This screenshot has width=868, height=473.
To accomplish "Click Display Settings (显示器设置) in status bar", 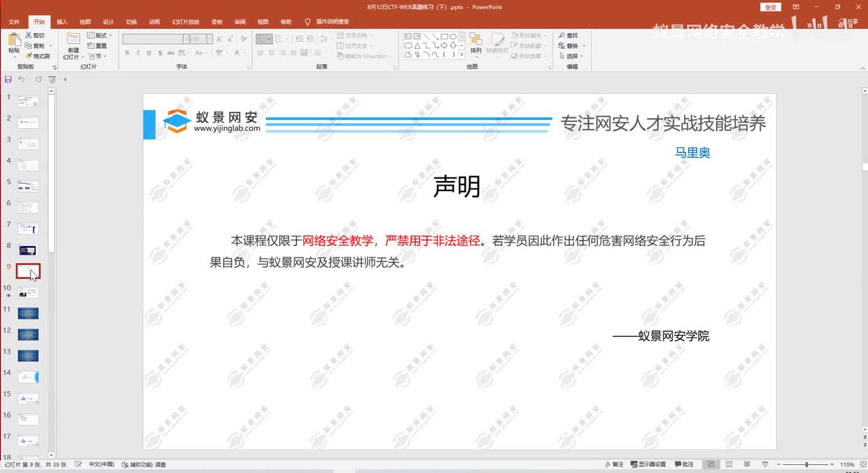I will point(648,464).
